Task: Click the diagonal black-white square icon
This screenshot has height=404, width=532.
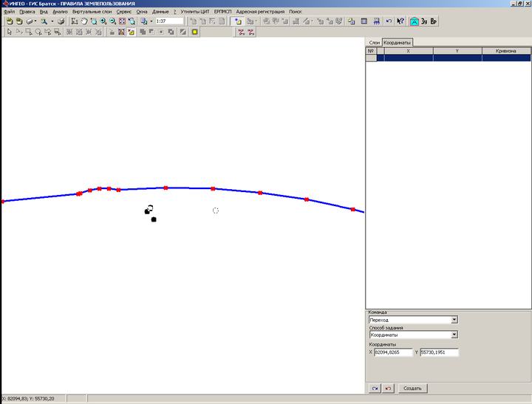Action: click(183, 32)
